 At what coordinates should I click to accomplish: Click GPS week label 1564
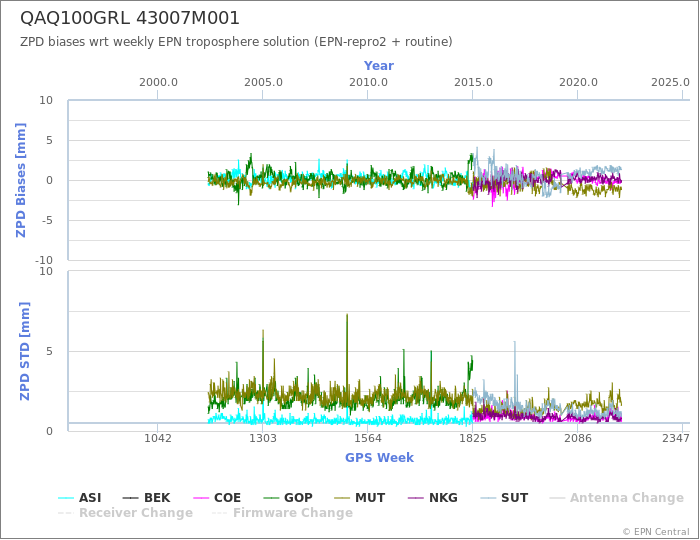[x=367, y=438]
